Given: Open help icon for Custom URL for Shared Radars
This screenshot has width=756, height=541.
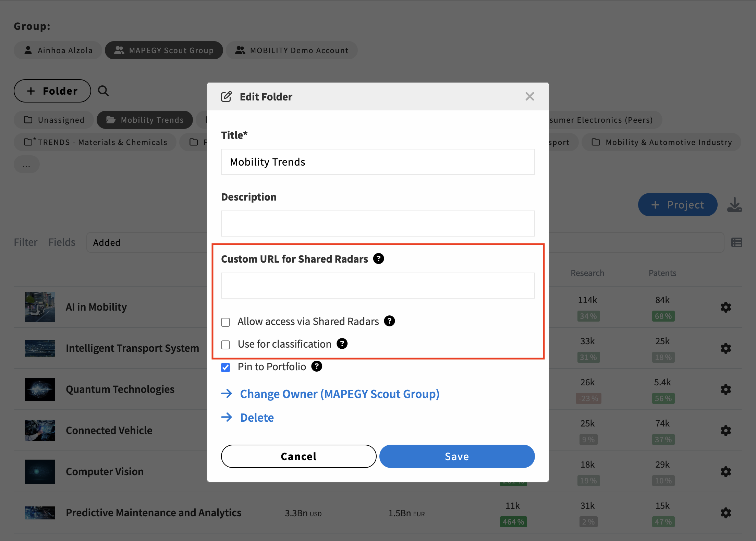Looking at the screenshot, I should [378, 259].
